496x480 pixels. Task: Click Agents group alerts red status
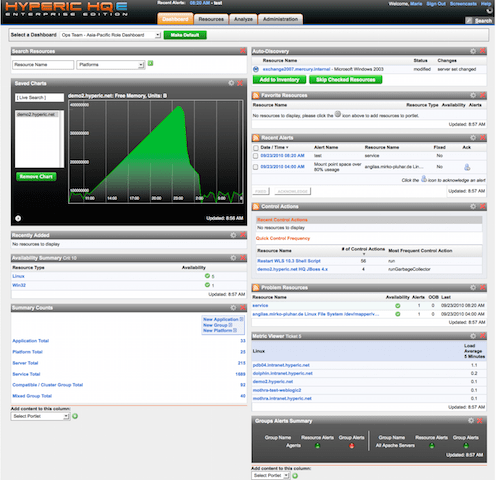pyautogui.click(x=351, y=446)
